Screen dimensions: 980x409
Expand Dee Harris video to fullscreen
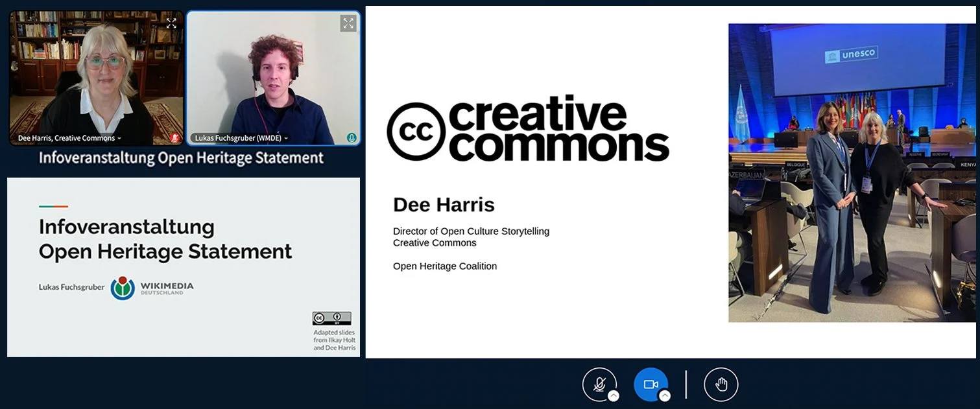pyautogui.click(x=171, y=23)
